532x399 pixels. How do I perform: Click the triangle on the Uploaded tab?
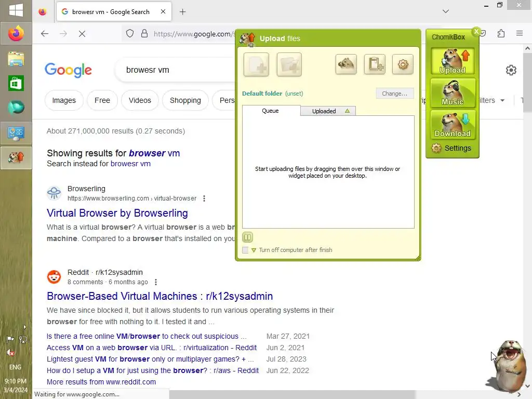point(347,111)
